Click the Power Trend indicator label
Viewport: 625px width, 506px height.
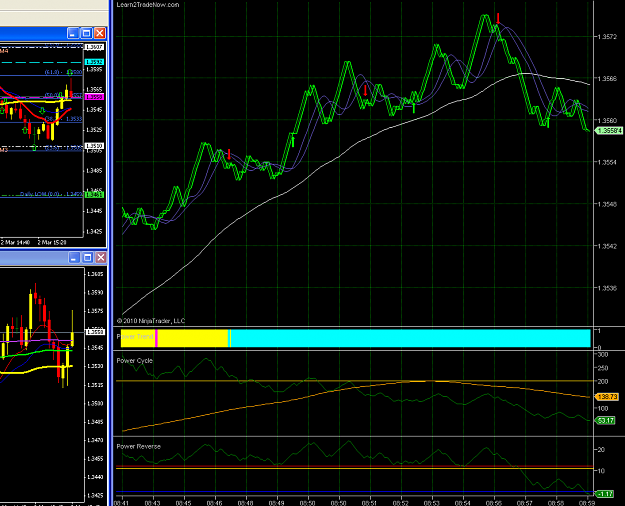[135, 337]
